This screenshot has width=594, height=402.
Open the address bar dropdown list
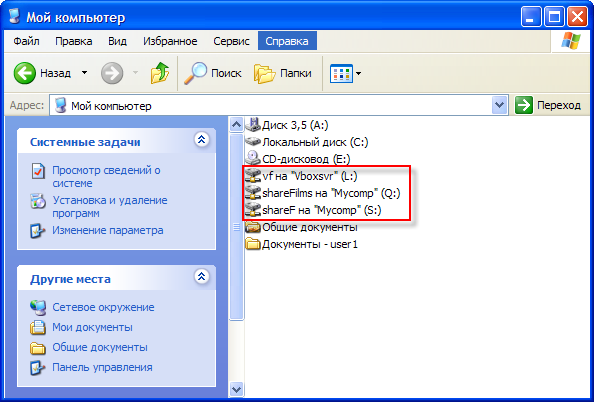[500, 105]
